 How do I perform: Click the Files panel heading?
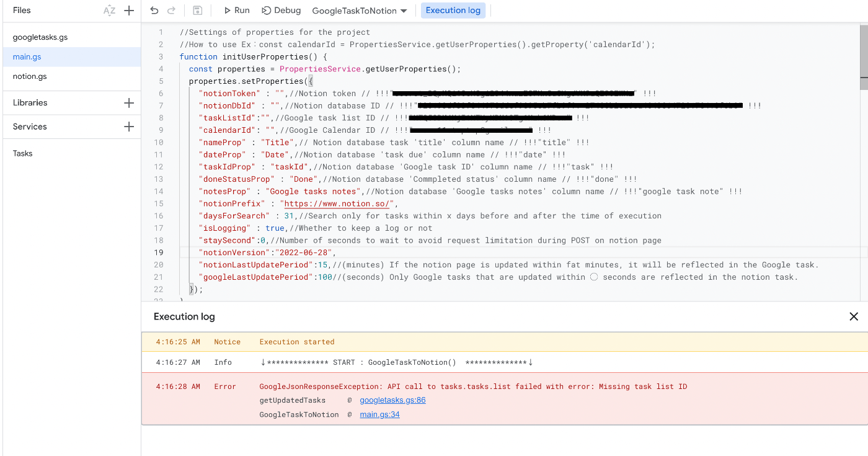click(x=22, y=11)
